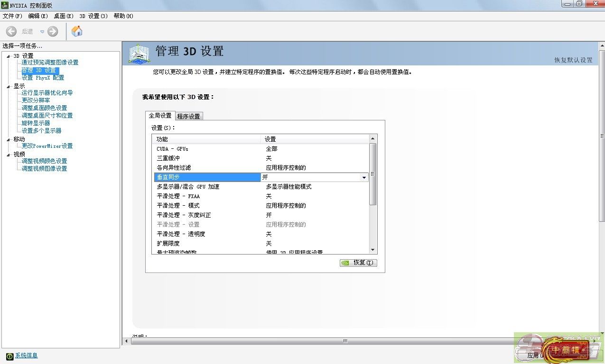Click the Home house icon in toolbar
The image size is (605, 364).
77,32
